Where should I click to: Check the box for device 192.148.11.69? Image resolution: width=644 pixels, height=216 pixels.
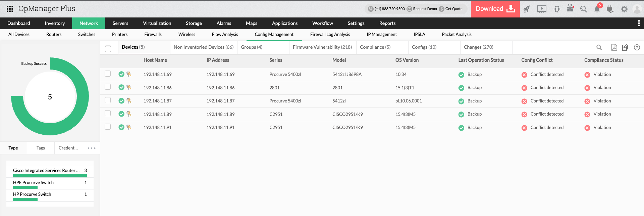click(x=108, y=74)
